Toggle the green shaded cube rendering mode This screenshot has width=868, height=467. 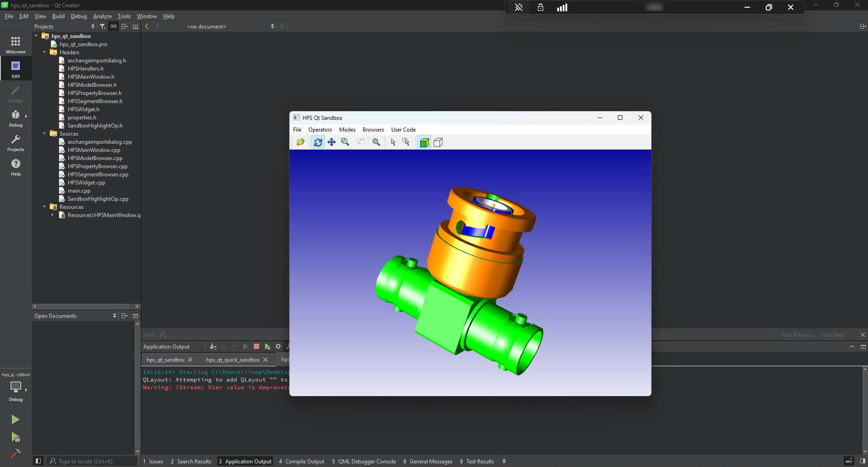[424, 142]
